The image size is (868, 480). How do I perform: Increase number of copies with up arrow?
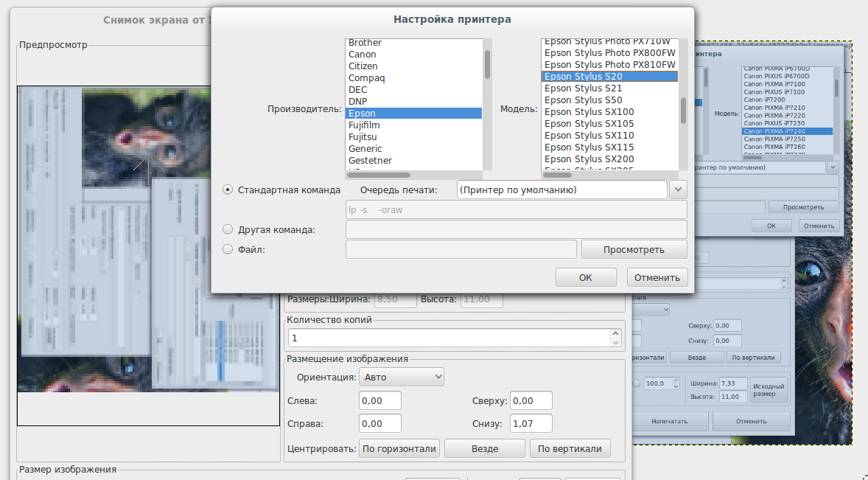(x=615, y=333)
